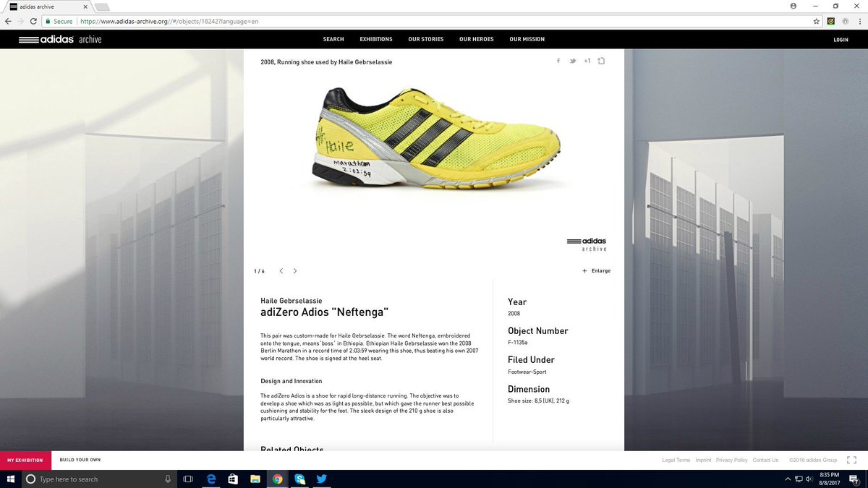Click the LOGIN link

coord(841,40)
